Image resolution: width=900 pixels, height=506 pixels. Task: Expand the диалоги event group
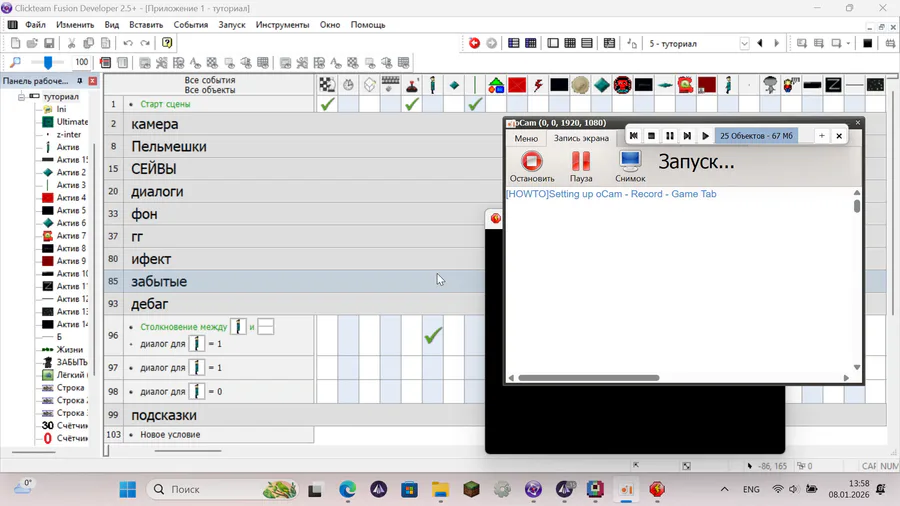pos(157,191)
